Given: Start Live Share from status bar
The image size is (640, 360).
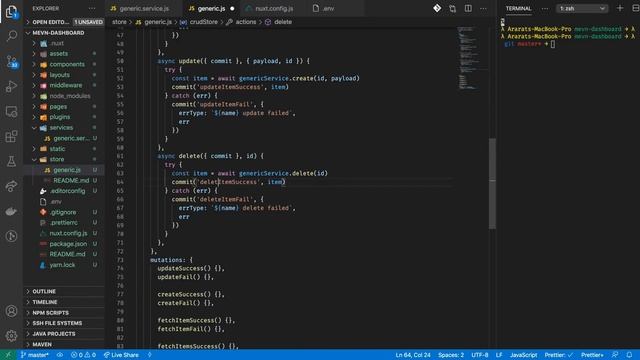Looking at the screenshot, I should click(x=121, y=355).
